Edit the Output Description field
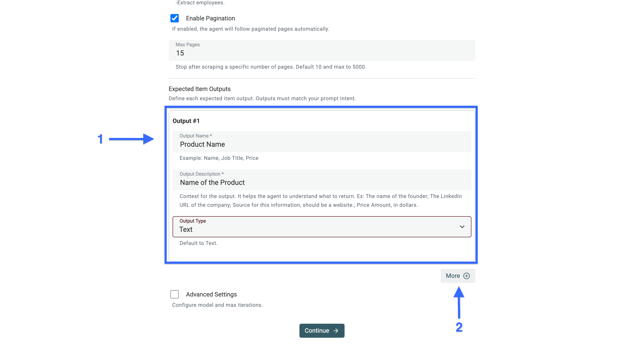Image resolution: width=644 pixels, height=350 pixels. (x=322, y=182)
